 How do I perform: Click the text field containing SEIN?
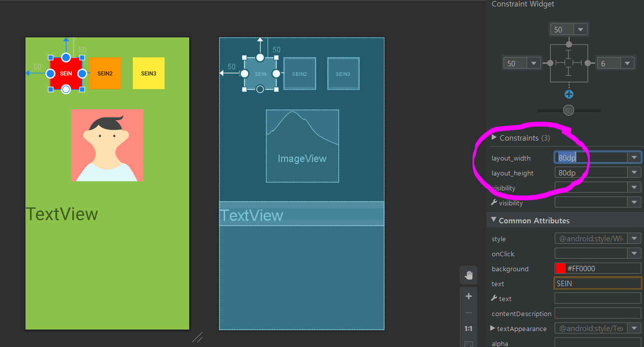click(x=598, y=283)
